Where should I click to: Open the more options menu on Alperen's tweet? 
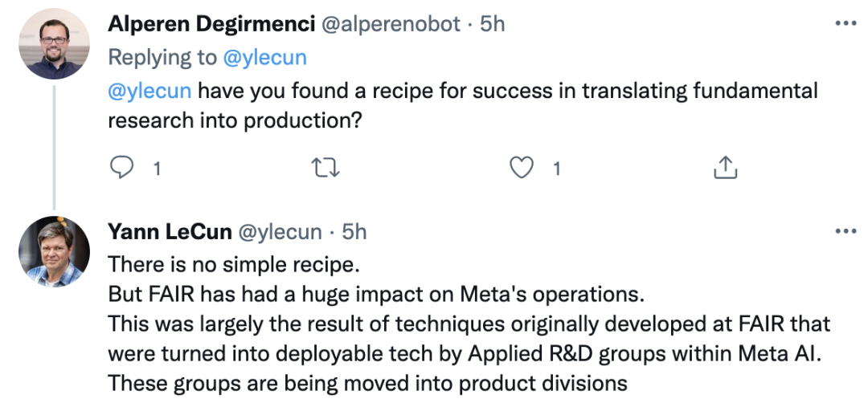tap(845, 23)
